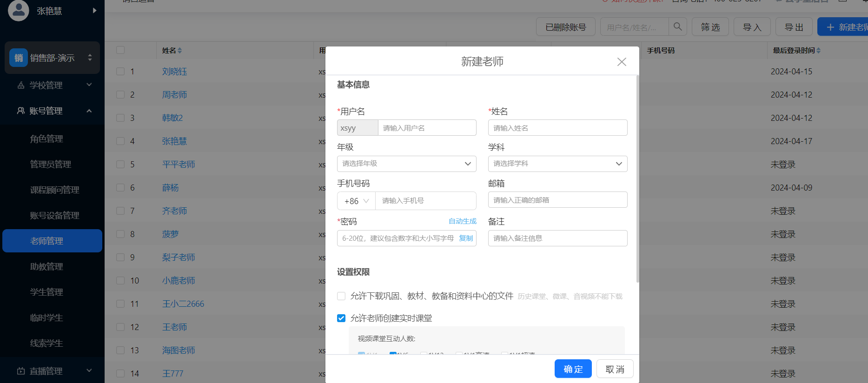The image size is (868, 383).
Task: Open teacher 海图老师 name link
Action: click(179, 350)
